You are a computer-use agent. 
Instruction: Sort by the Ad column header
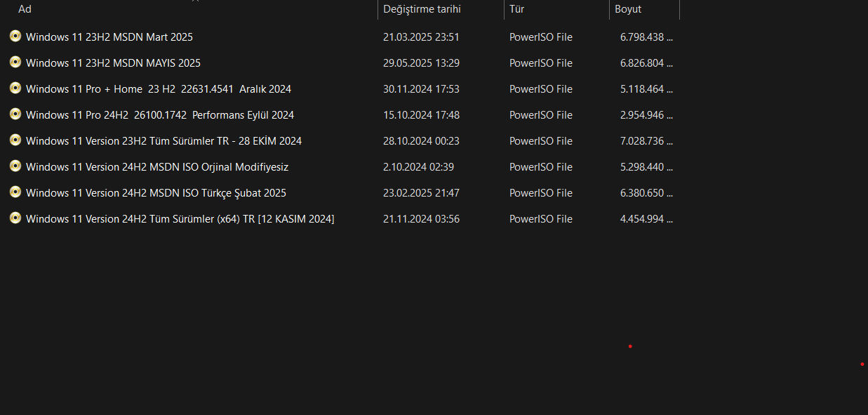(25, 9)
